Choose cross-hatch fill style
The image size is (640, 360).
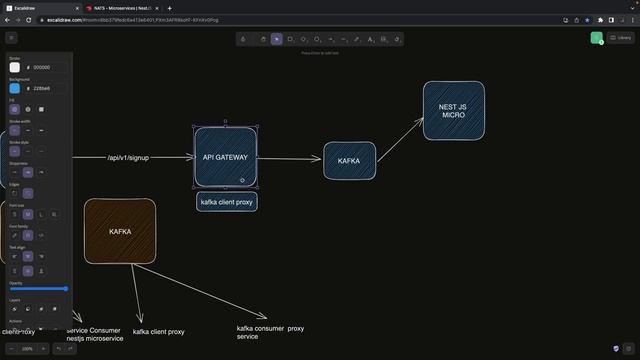[x=28, y=109]
